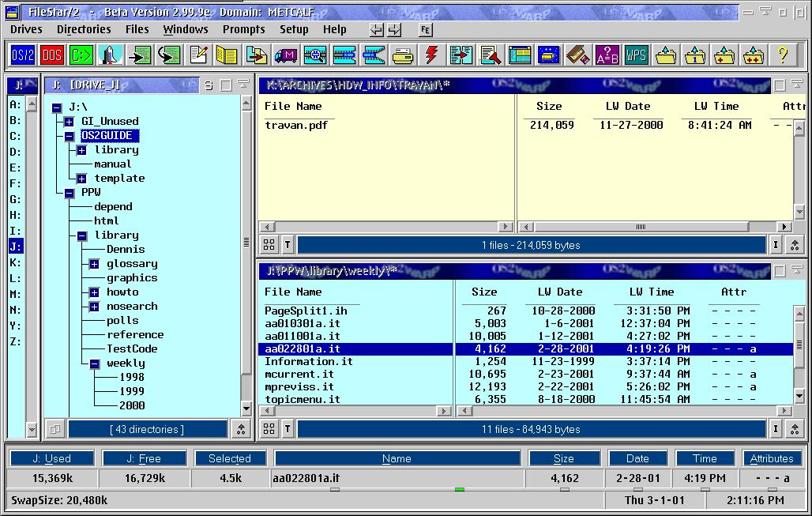Click the closed zipper compress icon
Image resolution: width=812 pixels, height=516 pixels.
click(344, 55)
